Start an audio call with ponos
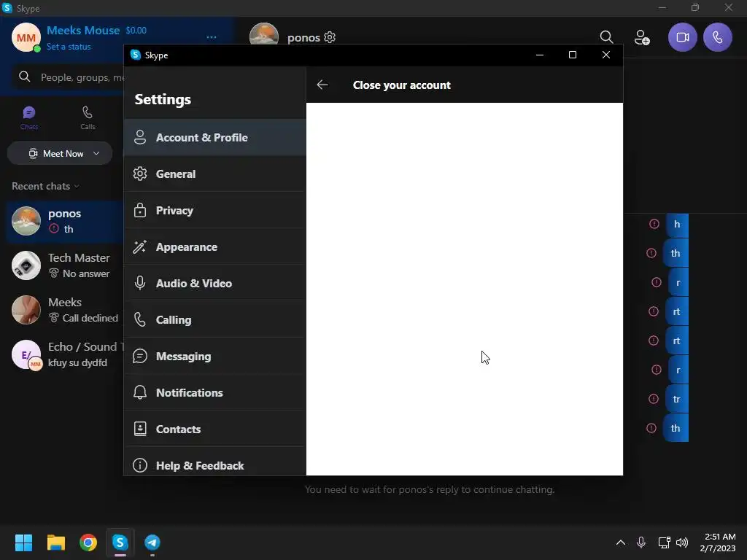The height and width of the screenshot is (560, 747). coord(718,37)
